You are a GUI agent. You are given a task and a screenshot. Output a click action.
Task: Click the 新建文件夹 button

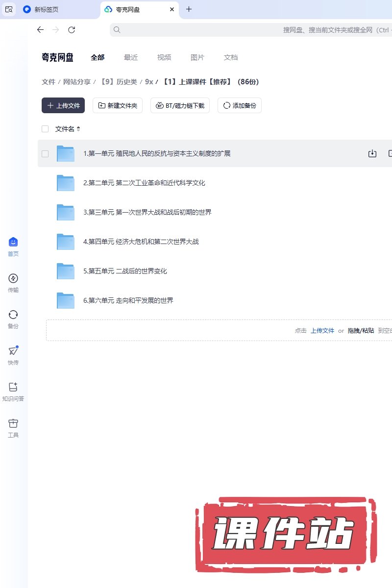[118, 105]
